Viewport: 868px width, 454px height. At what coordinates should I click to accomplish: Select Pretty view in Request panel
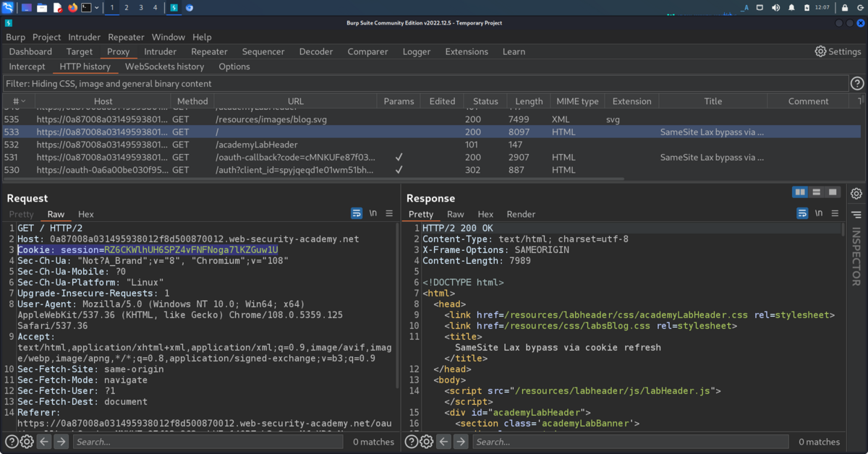coord(22,214)
